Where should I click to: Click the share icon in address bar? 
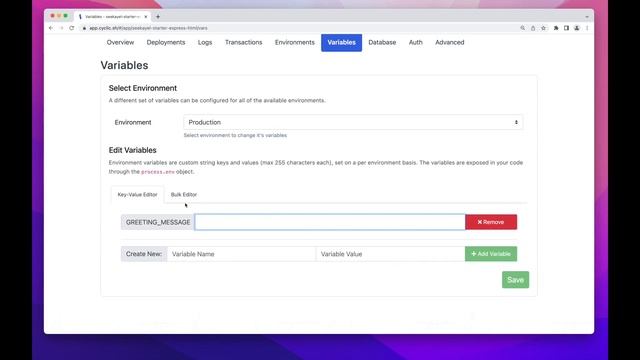[x=533, y=28]
